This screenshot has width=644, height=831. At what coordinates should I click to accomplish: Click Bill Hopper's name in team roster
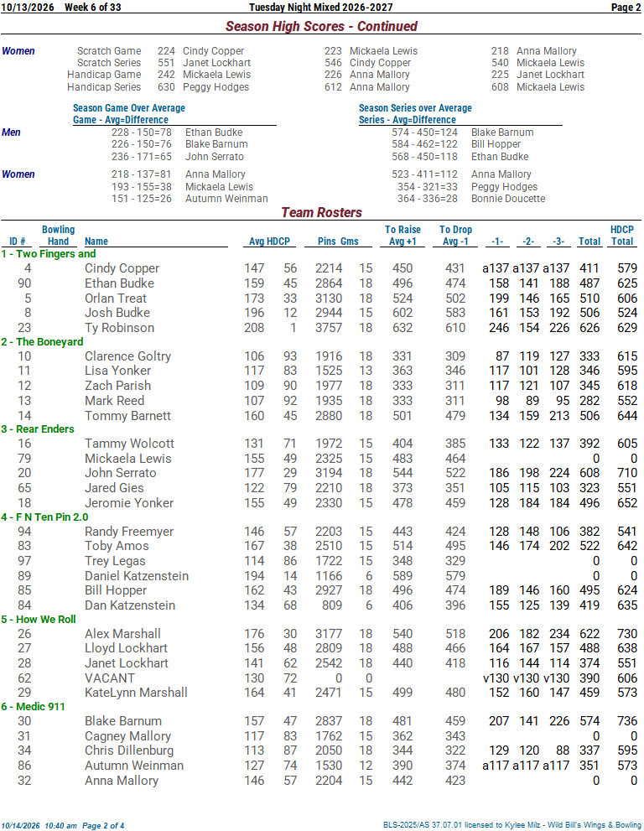(116, 590)
